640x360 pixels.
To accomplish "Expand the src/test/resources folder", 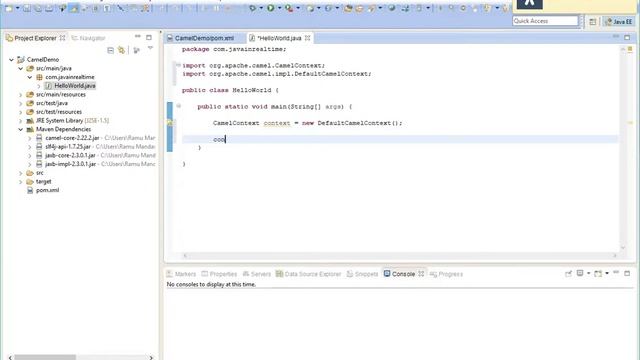I will (20, 112).
